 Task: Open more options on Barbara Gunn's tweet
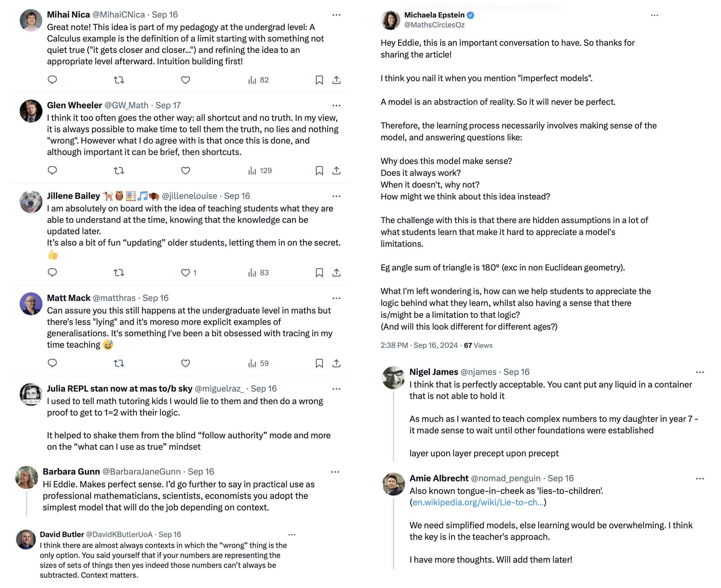click(335, 472)
